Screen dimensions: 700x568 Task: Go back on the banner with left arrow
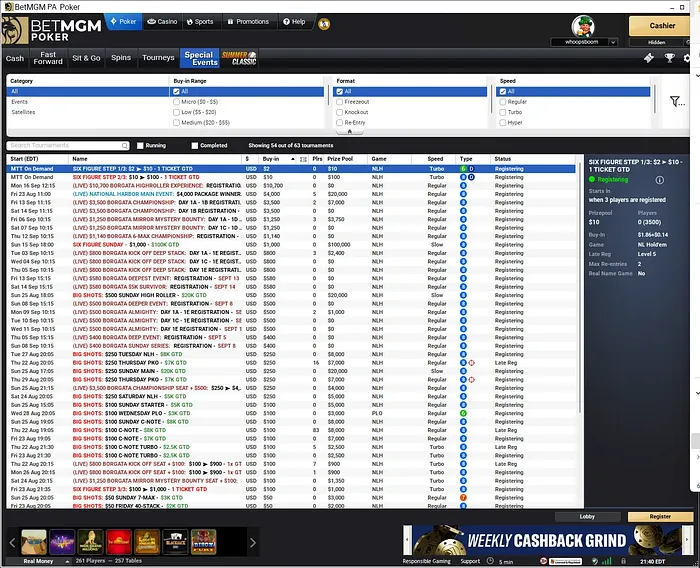click(407, 540)
